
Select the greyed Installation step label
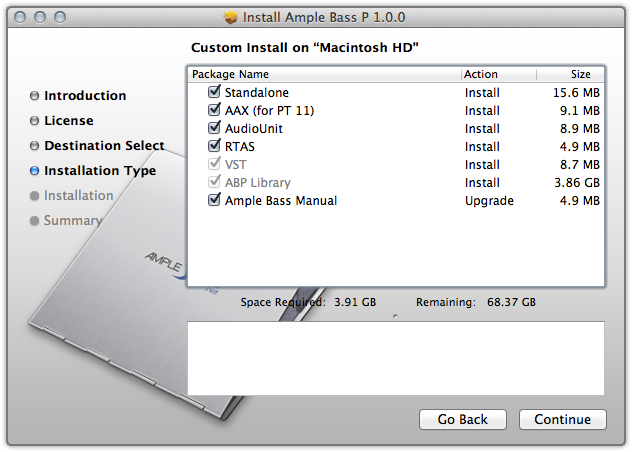[x=79, y=196]
